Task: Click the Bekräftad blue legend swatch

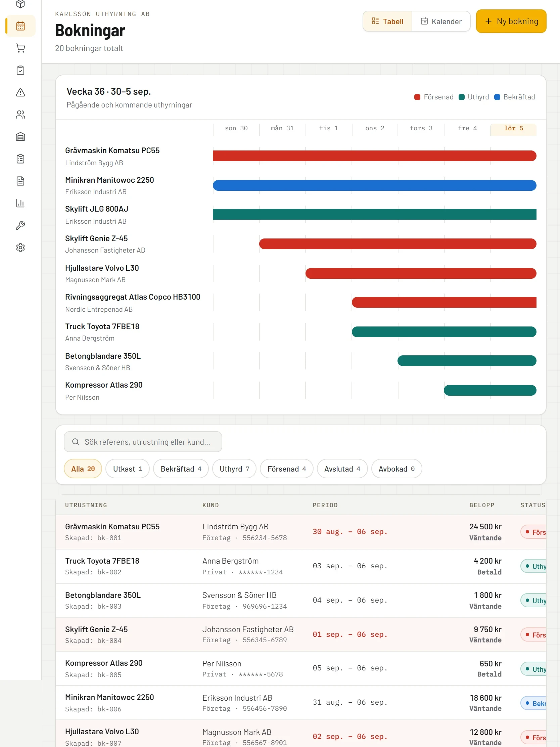Action: pyautogui.click(x=497, y=97)
